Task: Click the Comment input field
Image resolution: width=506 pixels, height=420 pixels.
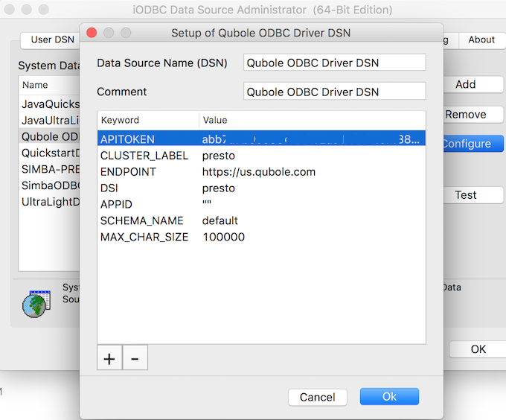Action: pos(334,92)
